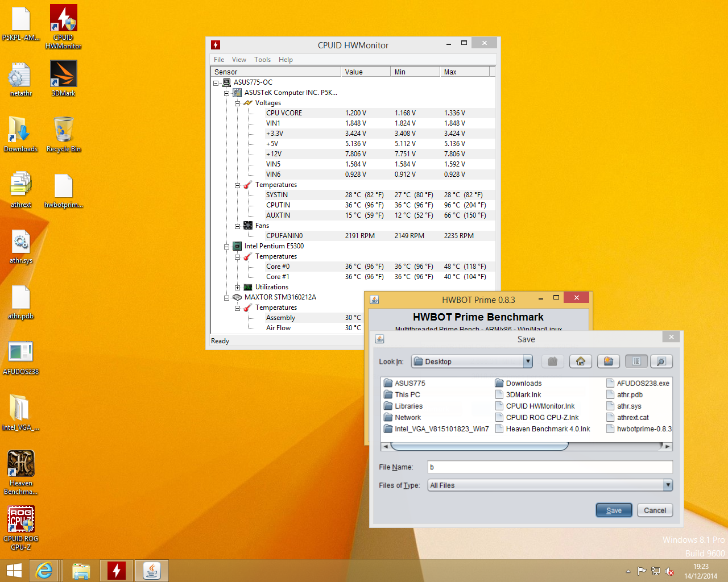Open the File menu in HWMonitor
728x582 pixels.
pos(219,60)
